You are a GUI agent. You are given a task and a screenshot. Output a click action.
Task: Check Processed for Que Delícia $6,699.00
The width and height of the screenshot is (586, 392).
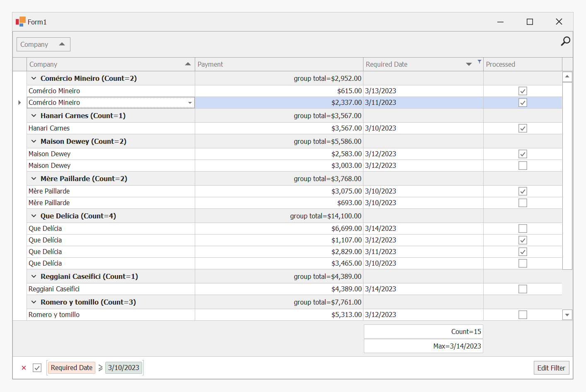[523, 228]
